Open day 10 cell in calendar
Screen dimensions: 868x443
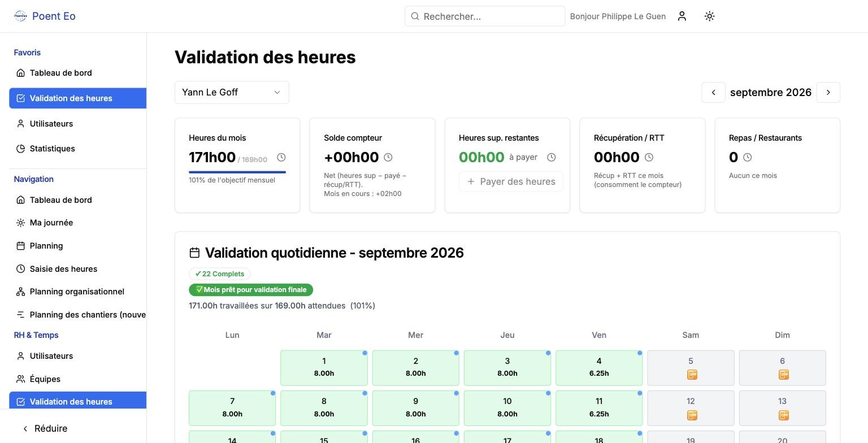pyautogui.click(x=507, y=408)
